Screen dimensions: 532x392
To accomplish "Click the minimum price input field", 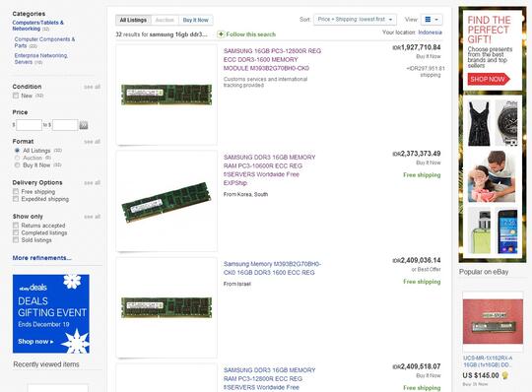I will point(29,125).
